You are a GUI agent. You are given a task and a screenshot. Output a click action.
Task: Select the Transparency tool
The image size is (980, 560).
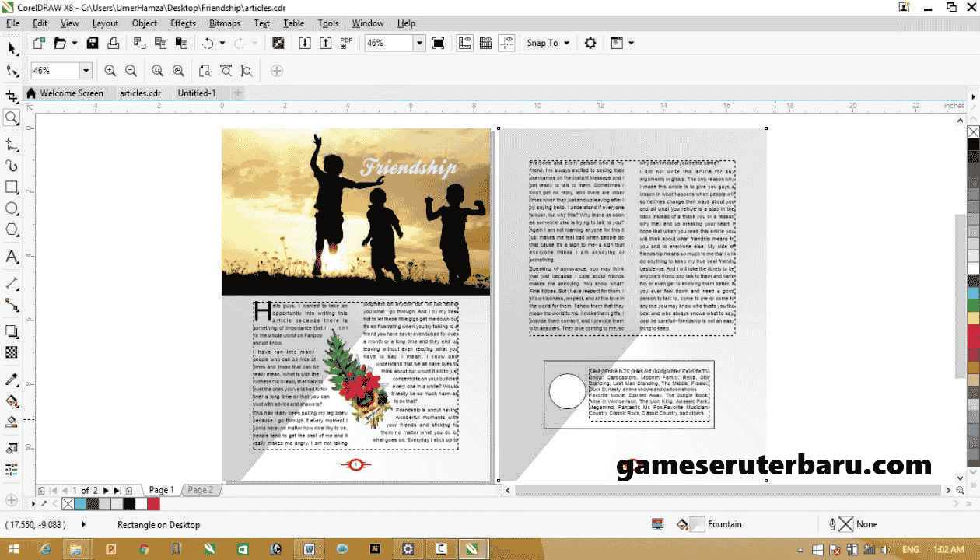pyautogui.click(x=12, y=352)
